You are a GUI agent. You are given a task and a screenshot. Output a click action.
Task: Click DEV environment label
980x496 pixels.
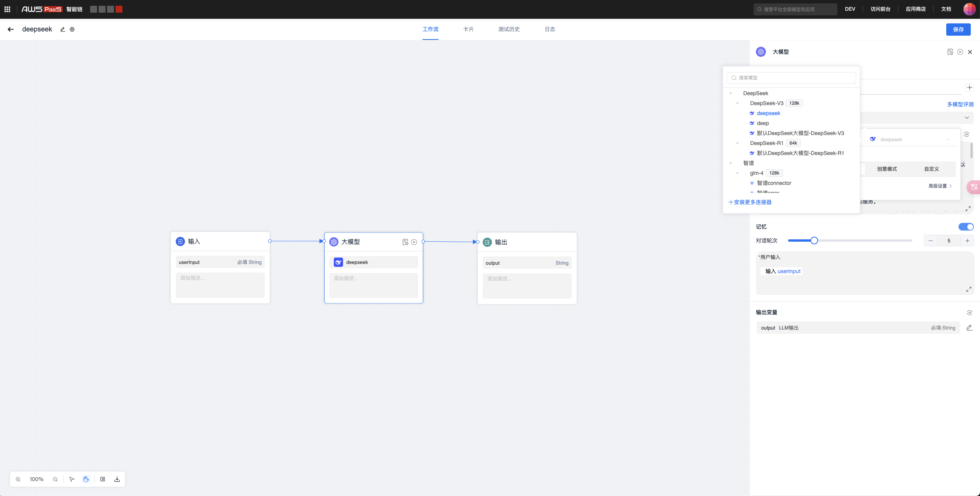[850, 9]
